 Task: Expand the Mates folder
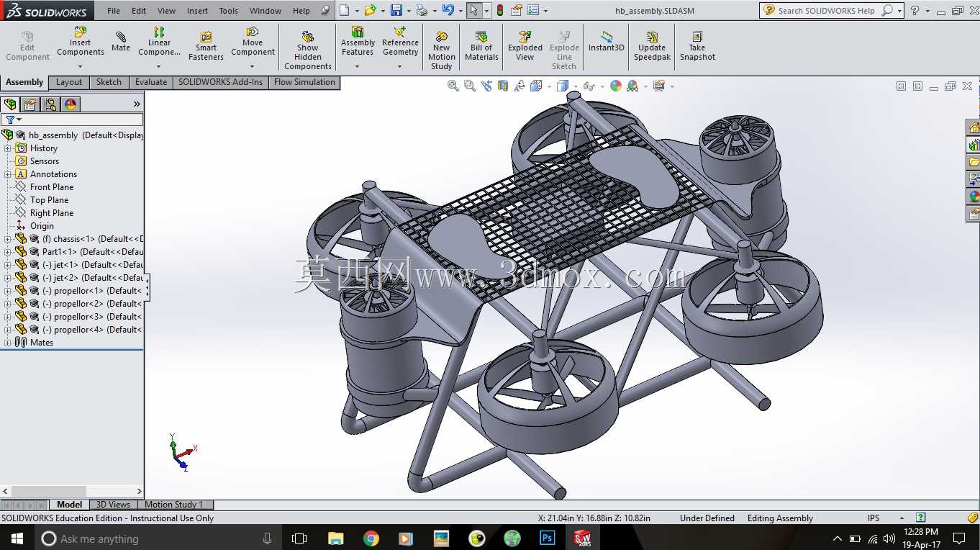[x=8, y=343]
